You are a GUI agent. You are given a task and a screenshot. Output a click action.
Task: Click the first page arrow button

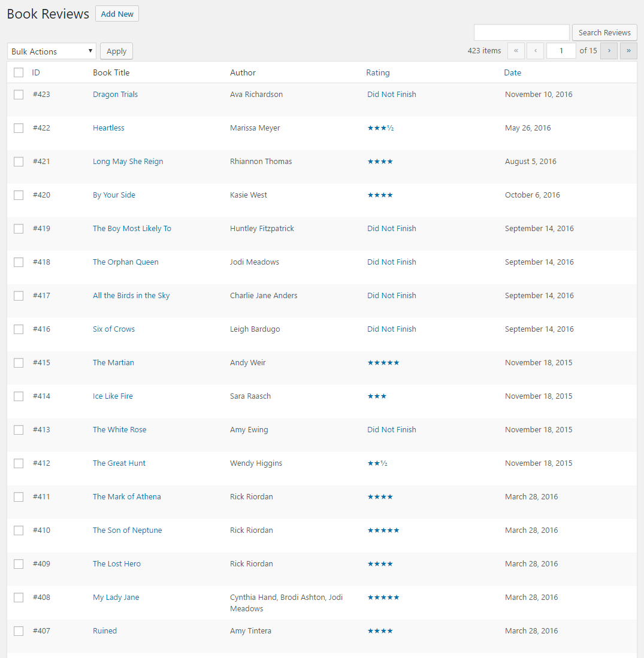point(516,51)
